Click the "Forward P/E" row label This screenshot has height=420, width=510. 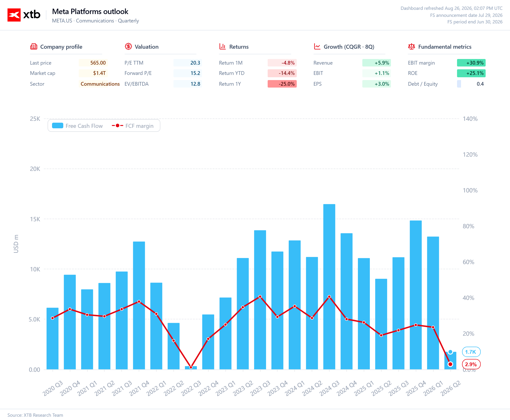click(x=138, y=73)
